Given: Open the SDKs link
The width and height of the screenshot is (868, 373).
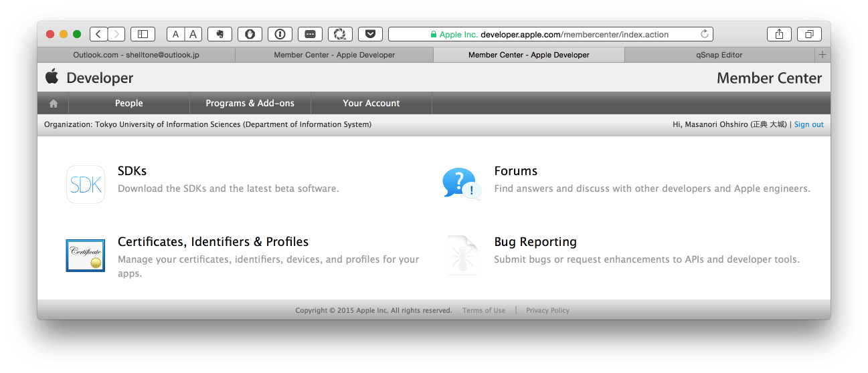Looking at the screenshot, I should coord(132,171).
